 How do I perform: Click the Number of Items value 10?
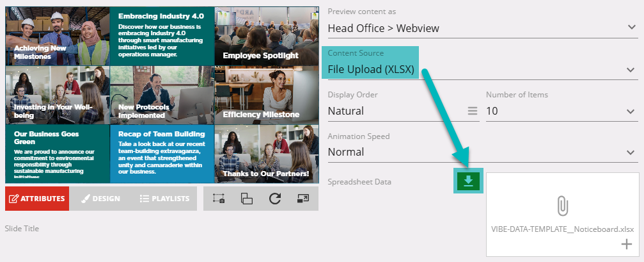[492, 111]
